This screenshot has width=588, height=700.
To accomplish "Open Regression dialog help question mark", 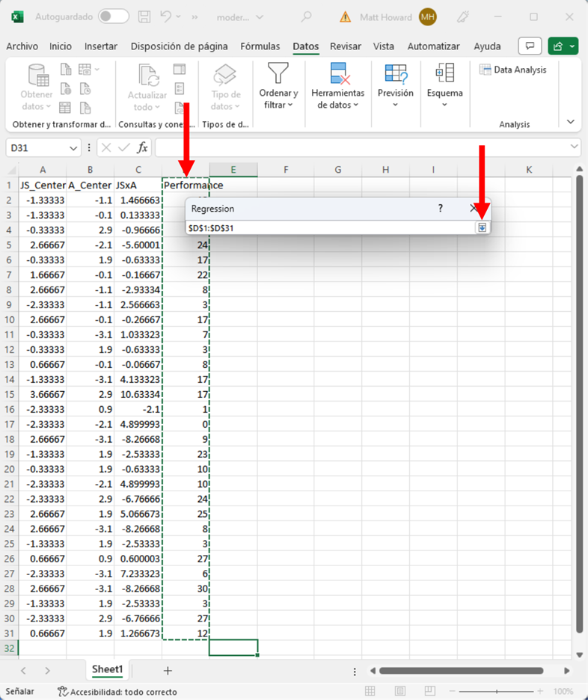I will point(440,209).
